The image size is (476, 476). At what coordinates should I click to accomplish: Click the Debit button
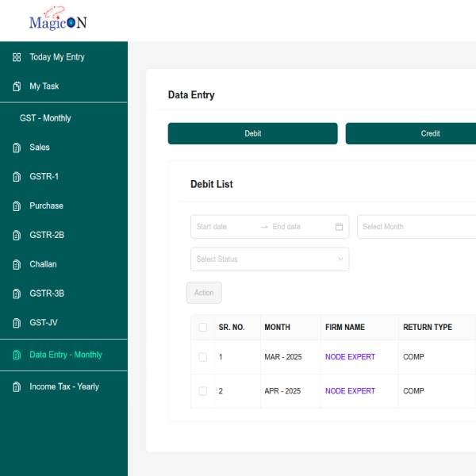click(x=252, y=133)
